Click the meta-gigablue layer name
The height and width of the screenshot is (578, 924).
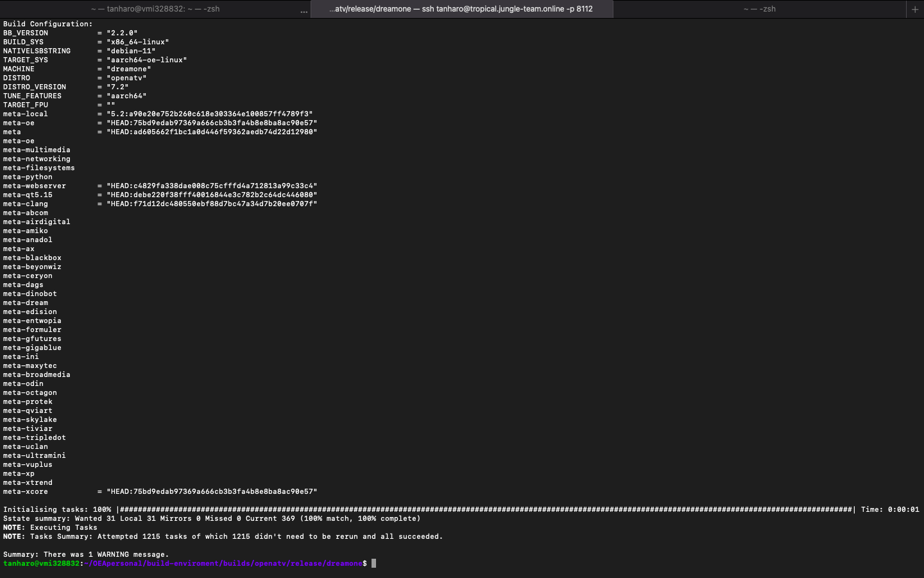click(x=32, y=347)
